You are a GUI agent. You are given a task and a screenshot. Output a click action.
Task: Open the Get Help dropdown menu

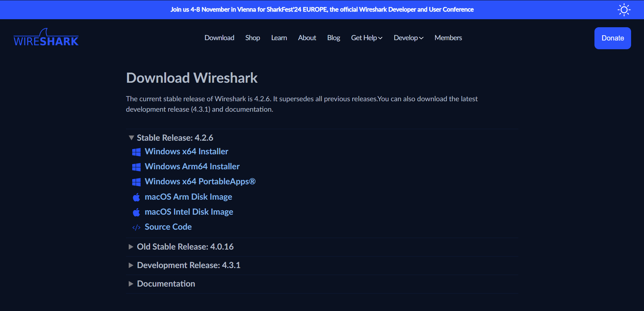click(366, 38)
